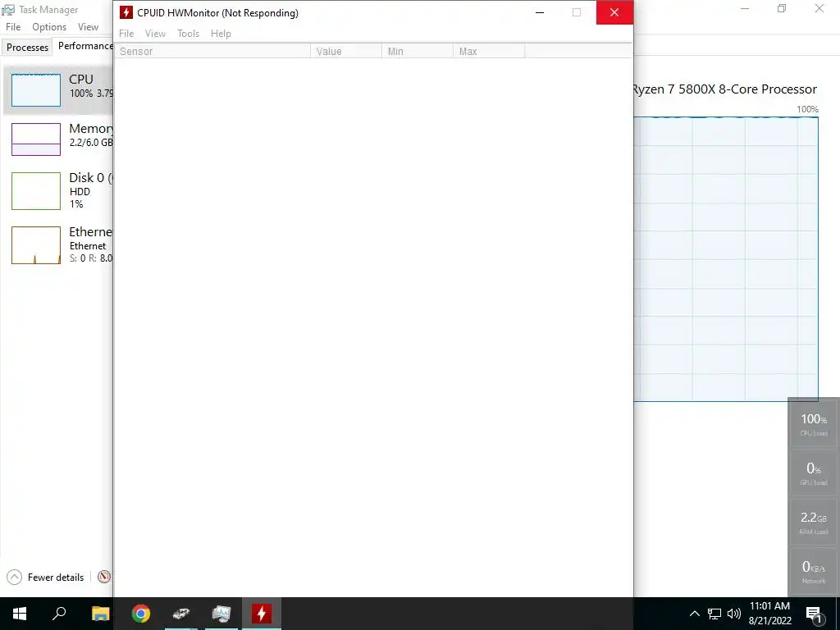The height and width of the screenshot is (630, 840).
Task: Collapse Task Manager with Fewer details
Action: pos(46,577)
